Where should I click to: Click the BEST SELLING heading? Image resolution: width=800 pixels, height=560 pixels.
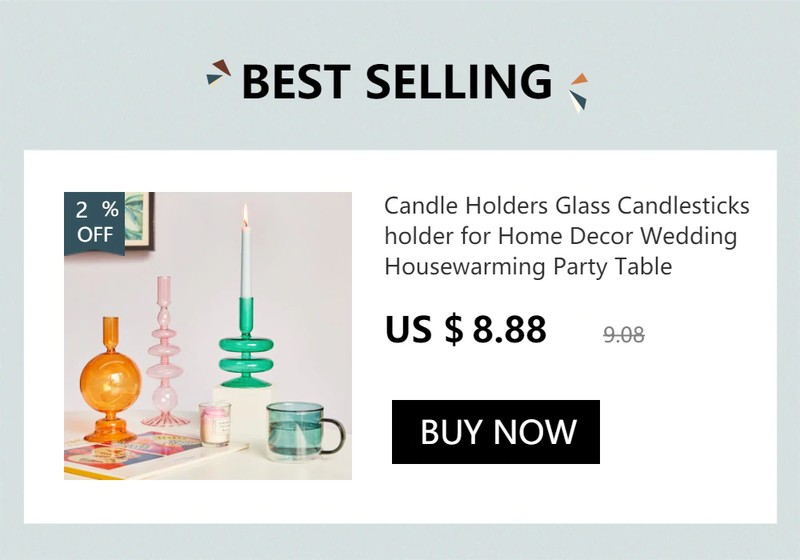(x=397, y=82)
